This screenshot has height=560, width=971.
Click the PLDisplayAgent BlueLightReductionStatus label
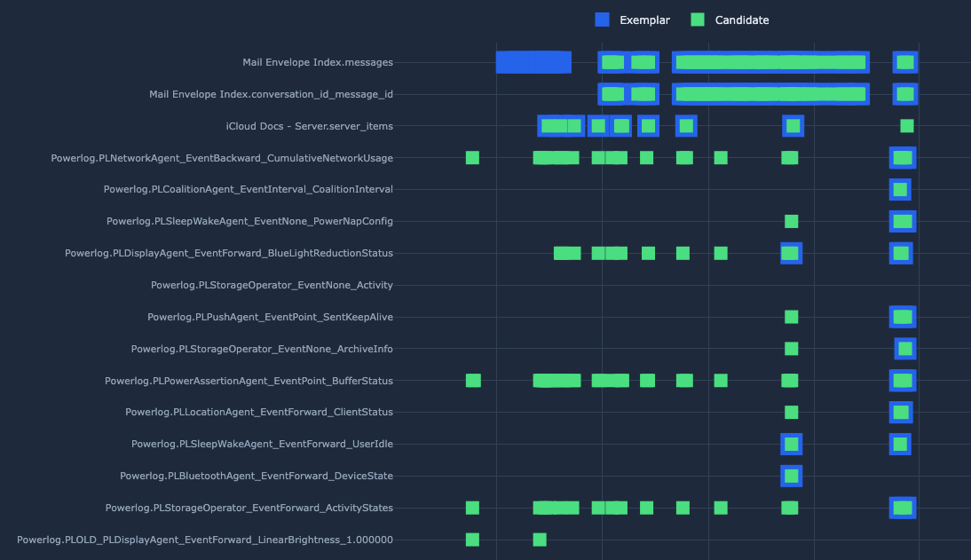pos(228,253)
